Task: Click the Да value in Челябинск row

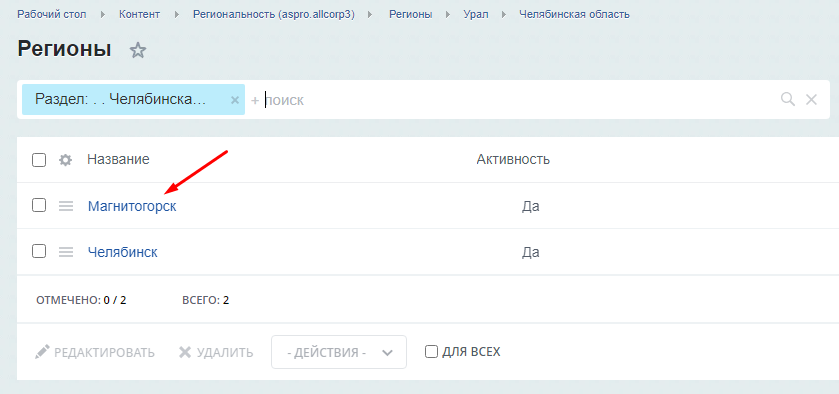Action: pyautogui.click(x=530, y=252)
